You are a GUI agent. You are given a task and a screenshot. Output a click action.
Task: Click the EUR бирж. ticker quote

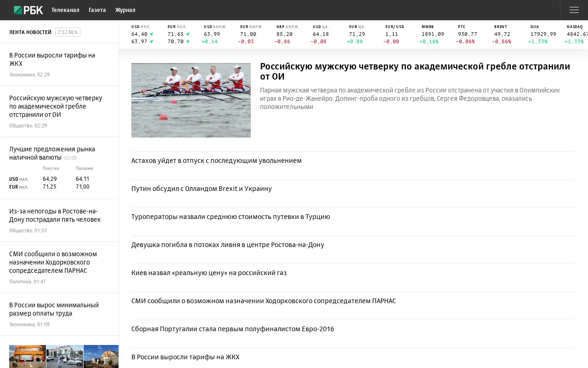[x=250, y=34]
